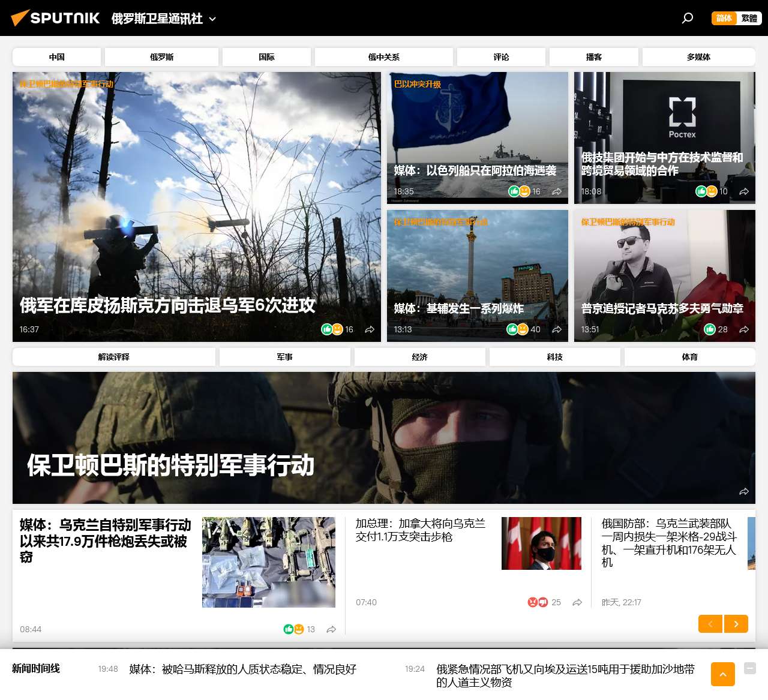The height and width of the screenshot is (700, 768).
Task: Click the angry reaction on the Canada rifles story
Action: pos(532,602)
